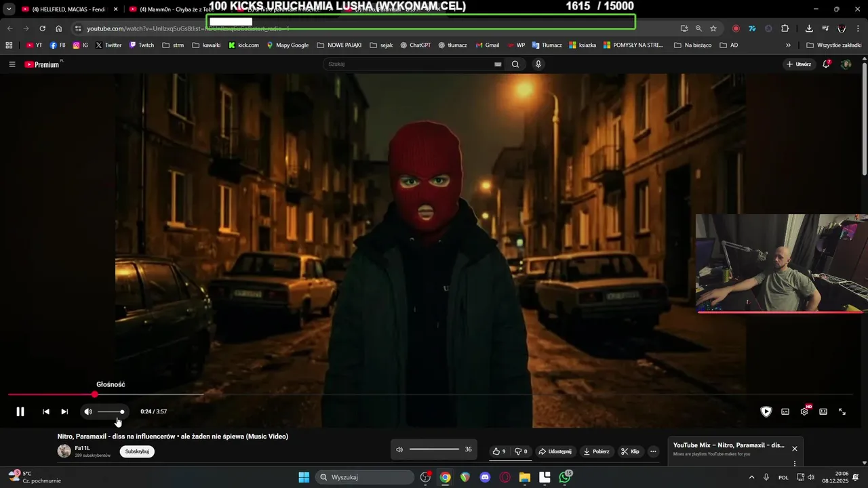Click the Klip button
868x488 pixels.
click(630, 451)
